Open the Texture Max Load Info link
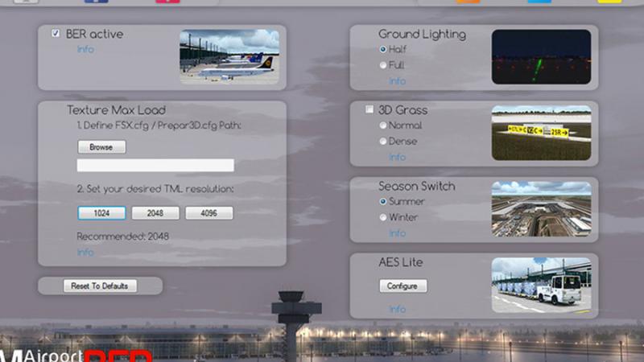The height and width of the screenshot is (362, 644). point(85,253)
